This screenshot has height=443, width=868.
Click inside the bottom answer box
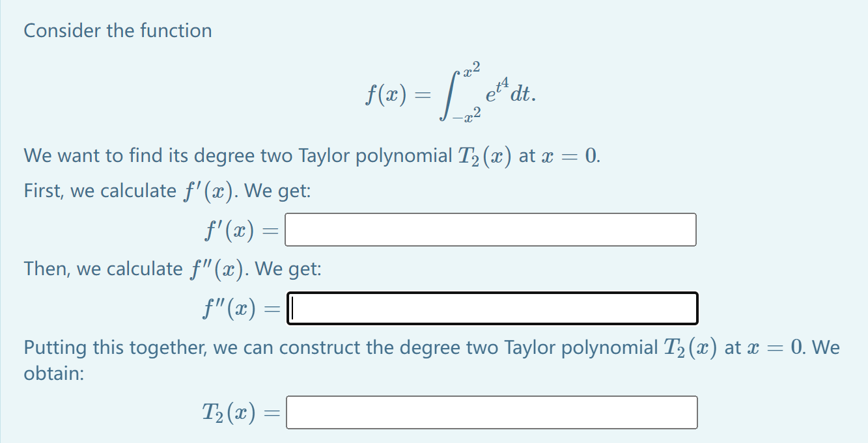490,412
